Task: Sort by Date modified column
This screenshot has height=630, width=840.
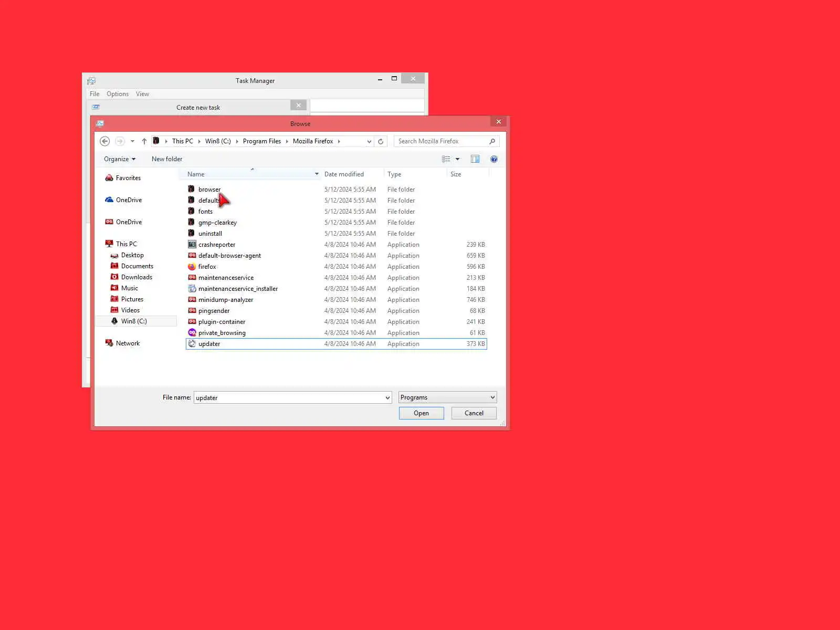Action: (344, 174)
